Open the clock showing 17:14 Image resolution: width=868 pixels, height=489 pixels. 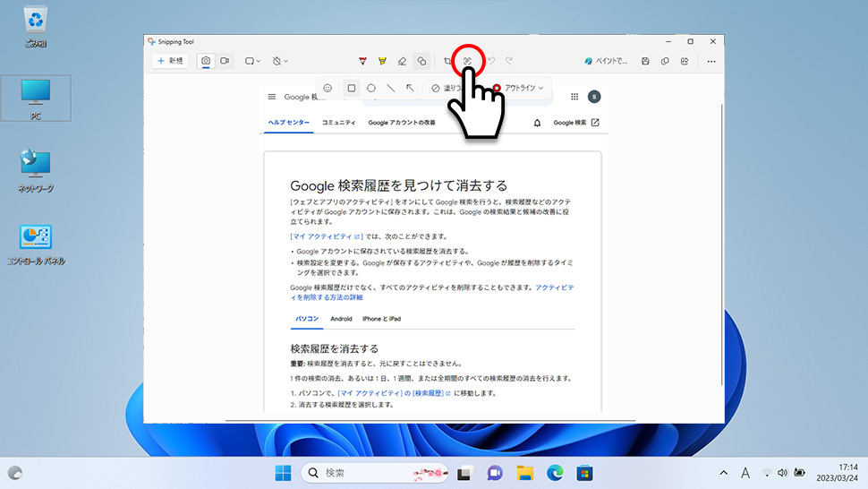coord(837,472)
